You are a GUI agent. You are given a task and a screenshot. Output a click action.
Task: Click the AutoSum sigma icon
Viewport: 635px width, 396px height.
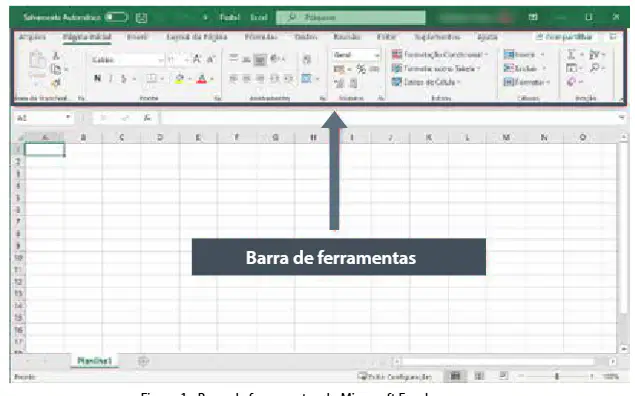[571, 55]
